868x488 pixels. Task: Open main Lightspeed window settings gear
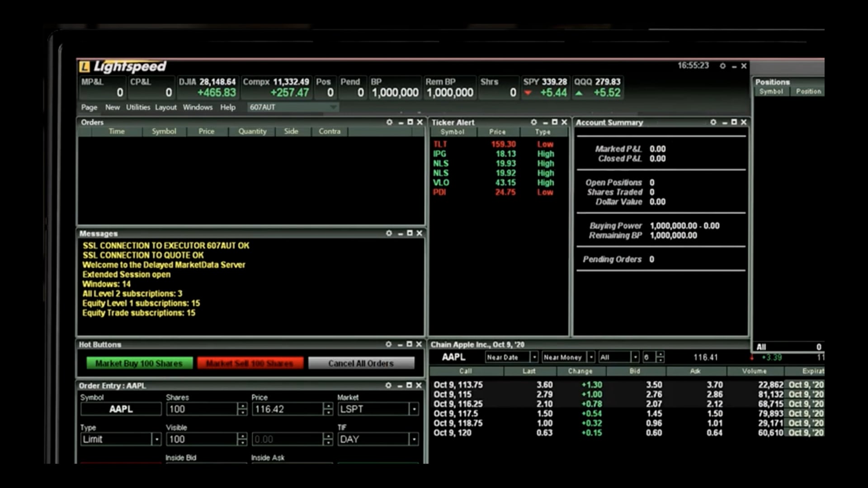[x=722, y=66]
